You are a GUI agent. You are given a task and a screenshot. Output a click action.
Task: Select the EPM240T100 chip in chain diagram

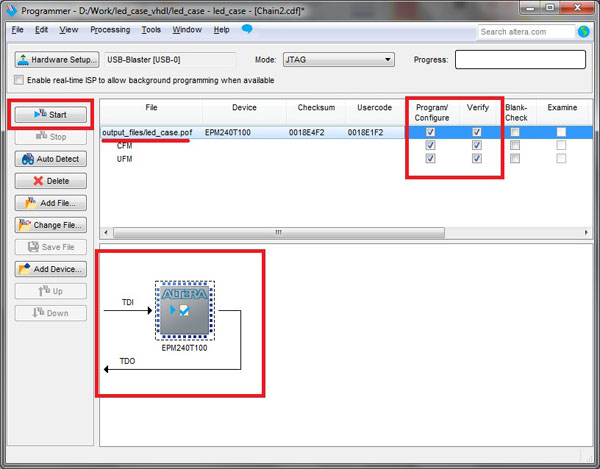click(x=185, y=311)
